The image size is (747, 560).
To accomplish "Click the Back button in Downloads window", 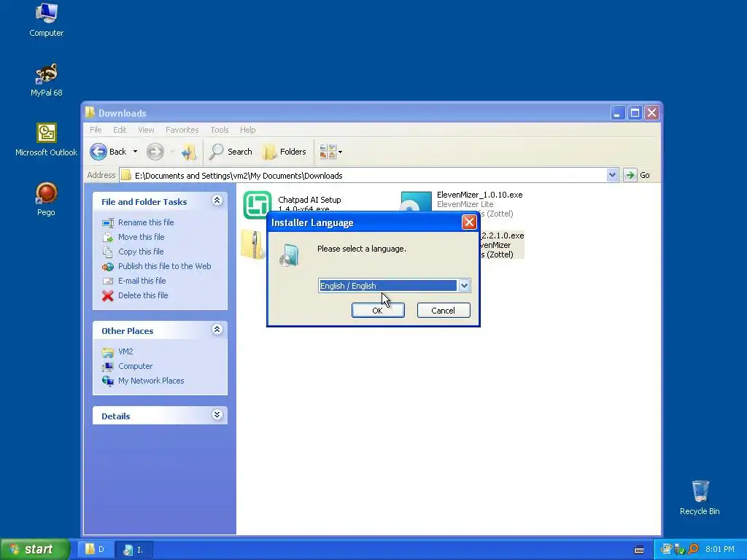I will click(108, 152).
